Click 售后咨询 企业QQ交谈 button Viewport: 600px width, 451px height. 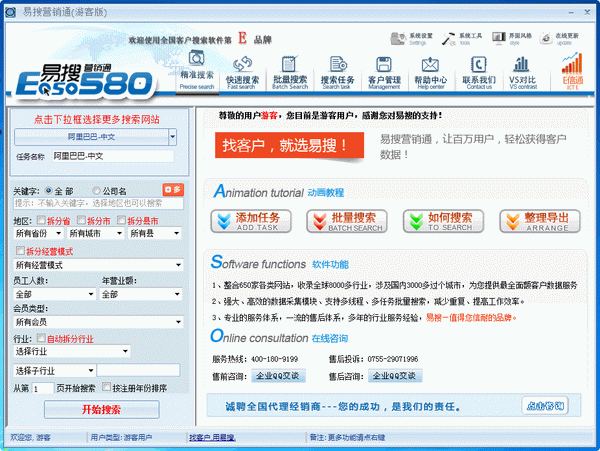pyautogui.click(x=395, y=376)
